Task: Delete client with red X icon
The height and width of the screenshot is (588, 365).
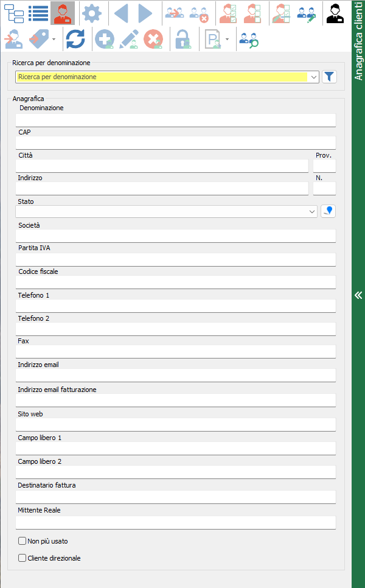Action: [153, 39]
